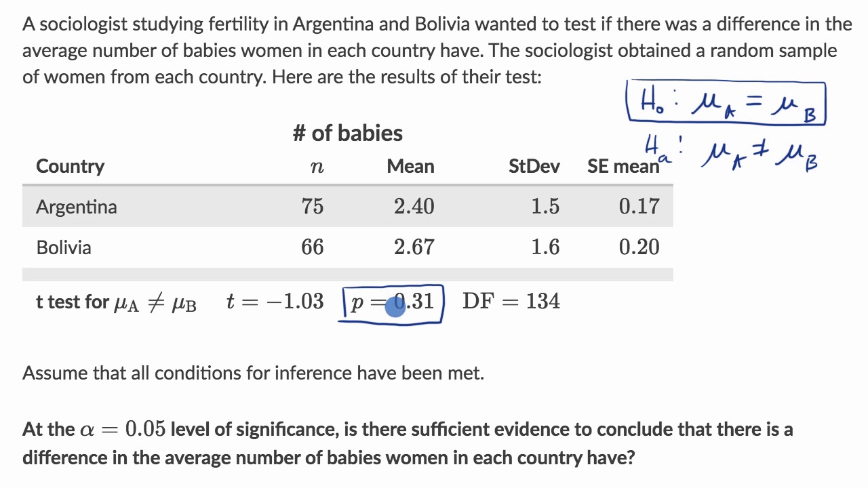This screenshot has height=488, width=868.
Task: Click Bolivia's sample size value 66
Action: tap(313, 247)
